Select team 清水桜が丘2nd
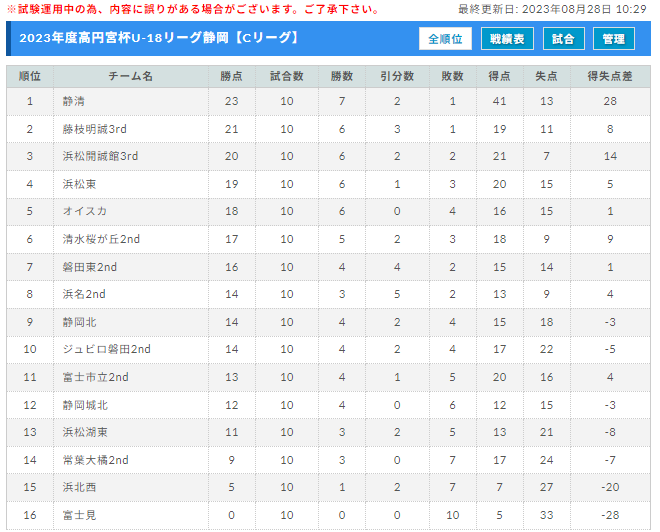660x532 pixels. pyautogui.click(x=101, y=239)
